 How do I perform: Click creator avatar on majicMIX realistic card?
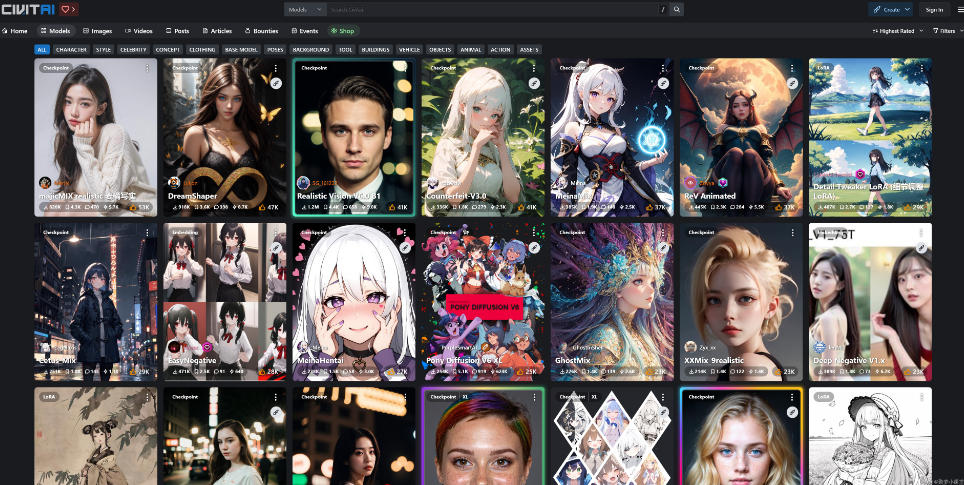[45, 183]
